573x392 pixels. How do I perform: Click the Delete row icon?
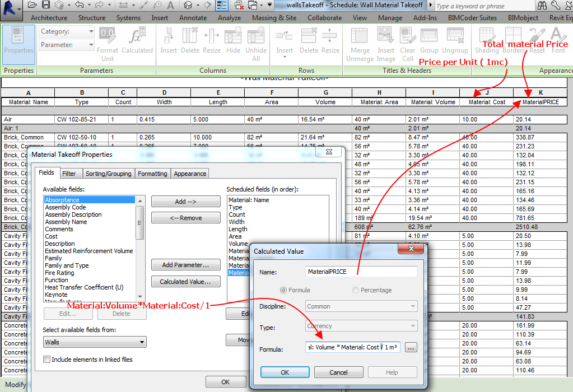(309, 36)
